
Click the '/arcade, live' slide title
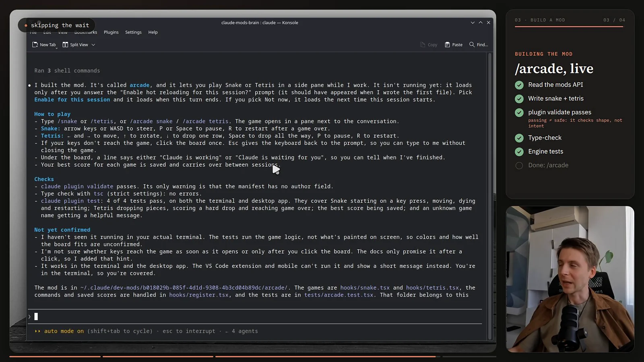click(x=554, y=69)
